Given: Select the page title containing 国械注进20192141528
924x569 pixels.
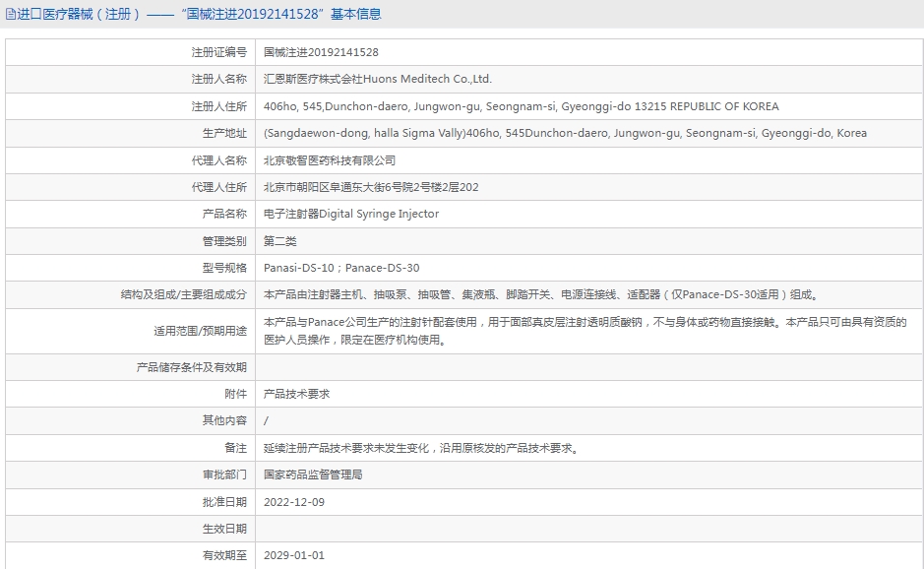Looking at the screenshot, I should (199, 14).
